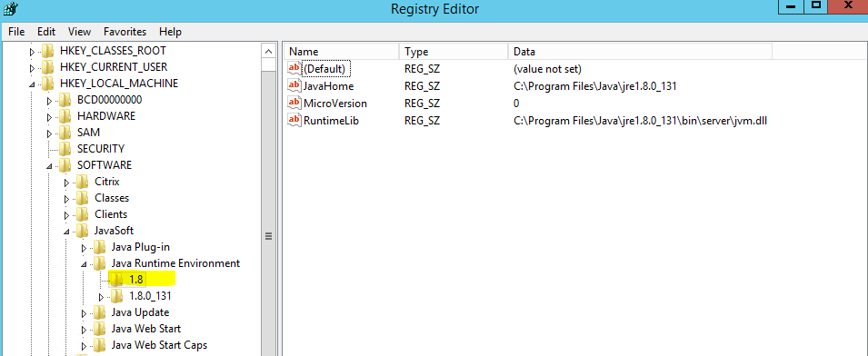This screenshot has height=356, width=868.
Task: Maximize the Registry Editor window
Action: (816, 6)
